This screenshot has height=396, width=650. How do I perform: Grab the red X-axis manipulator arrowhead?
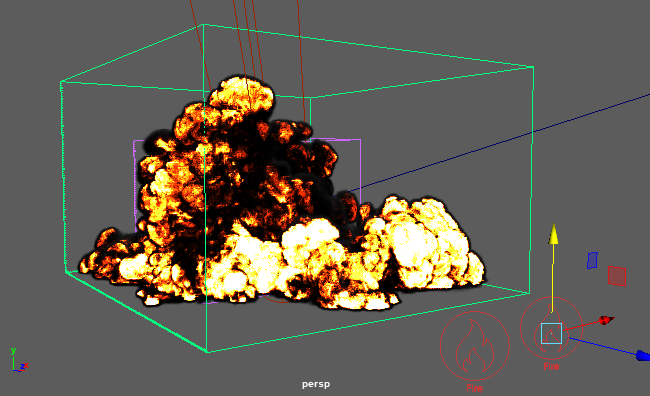pos(606,320)
